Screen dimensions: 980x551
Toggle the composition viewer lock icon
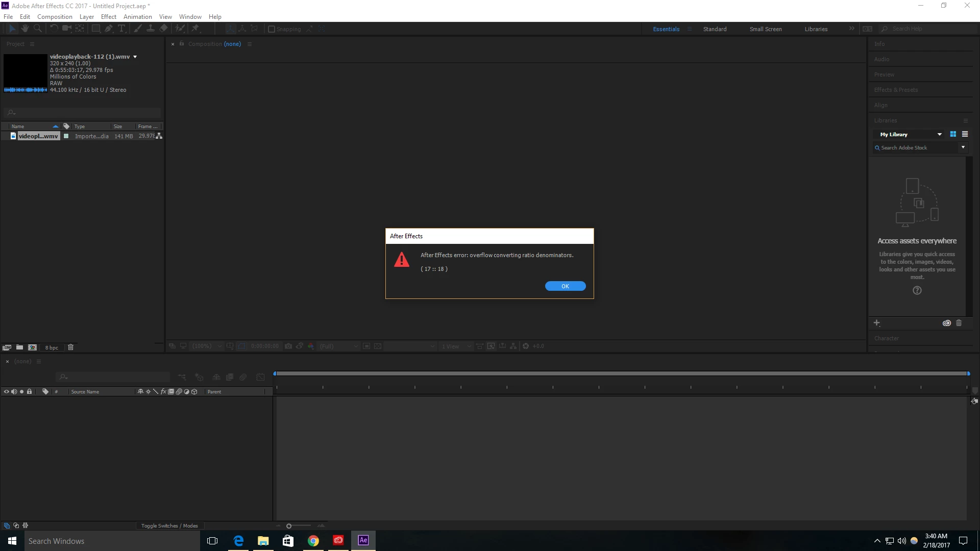point(182,44)
